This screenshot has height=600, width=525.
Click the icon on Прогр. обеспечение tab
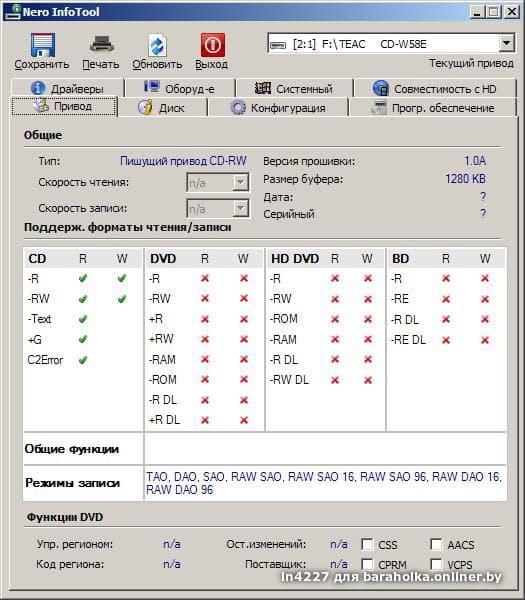(x=379, y=108)
